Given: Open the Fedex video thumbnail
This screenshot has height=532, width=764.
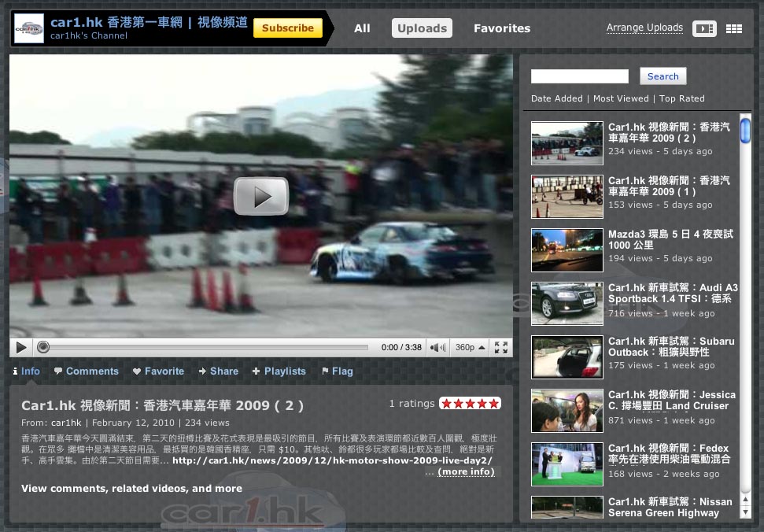Looking at the screenshot, I should (567, 465).
